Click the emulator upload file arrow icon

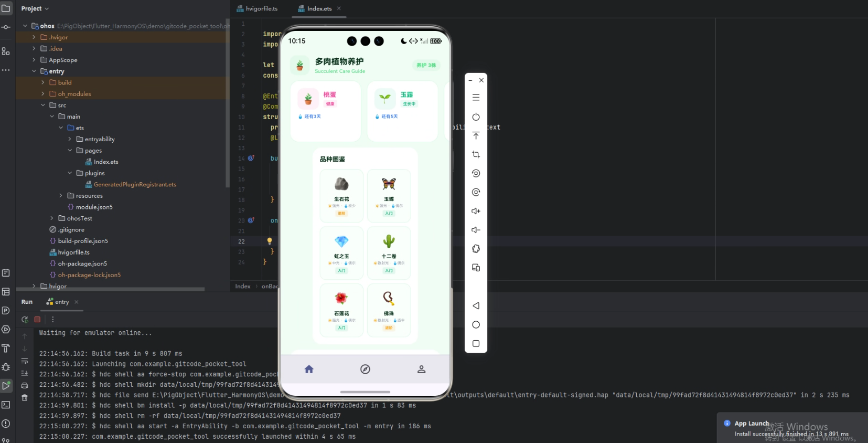(476, 135)
